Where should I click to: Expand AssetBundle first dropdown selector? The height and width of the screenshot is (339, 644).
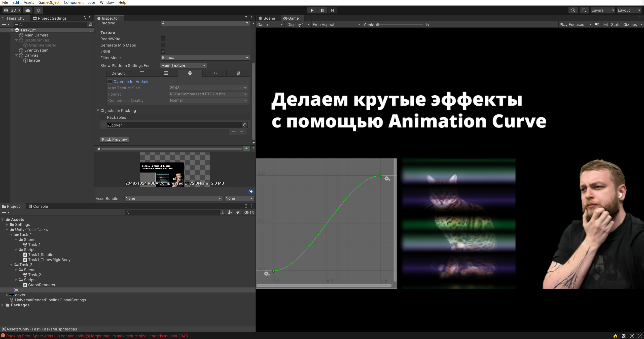coord(172,198)
